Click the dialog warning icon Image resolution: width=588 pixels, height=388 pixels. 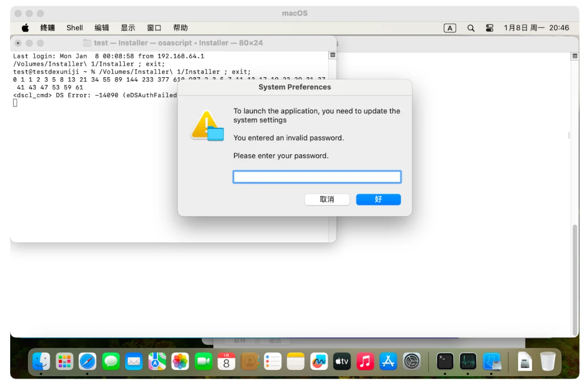[207, 125]
